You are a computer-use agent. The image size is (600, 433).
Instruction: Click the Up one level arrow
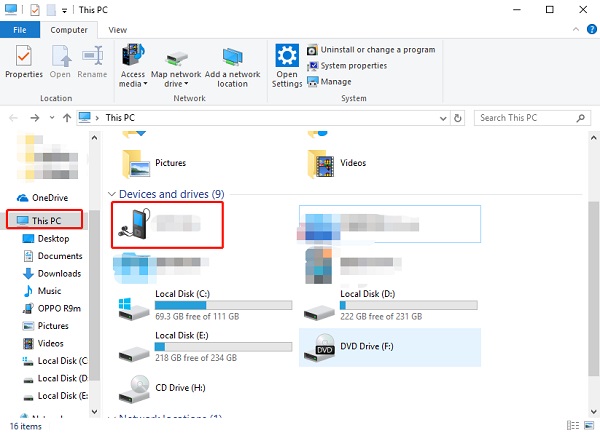[67, 118]
